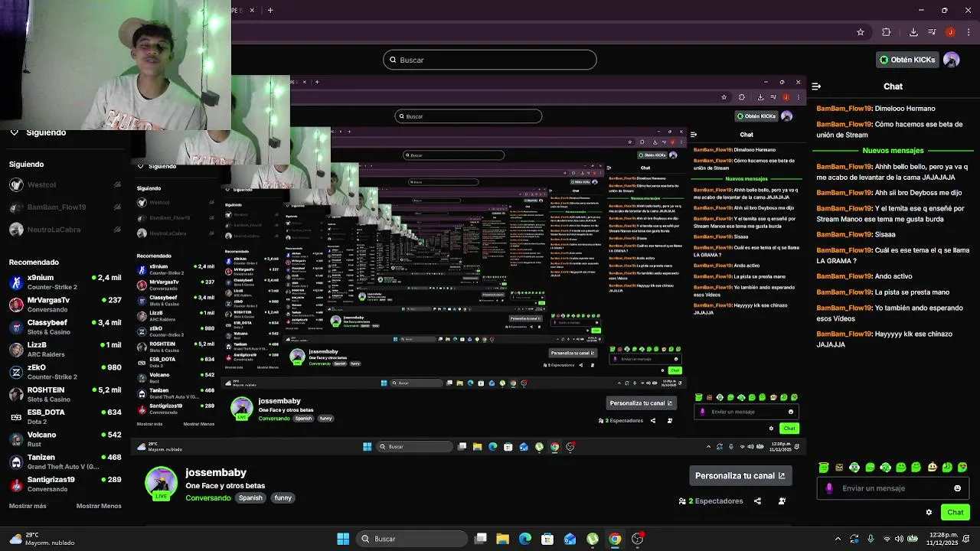The height and width of the screenshot is (551, 980).
Task: Open chat settings gear icon
Action: click(x=929, y=512)
